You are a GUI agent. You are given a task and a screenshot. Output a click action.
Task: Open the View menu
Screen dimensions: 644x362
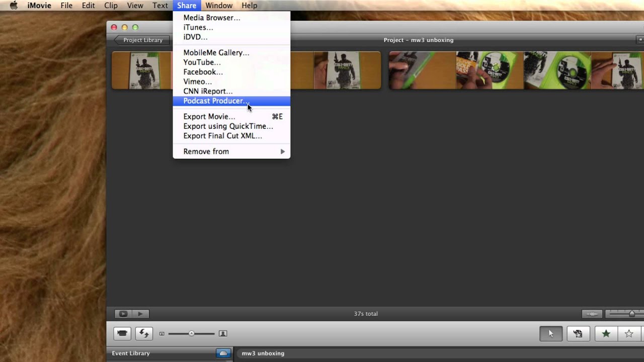(x=135, y=6)
